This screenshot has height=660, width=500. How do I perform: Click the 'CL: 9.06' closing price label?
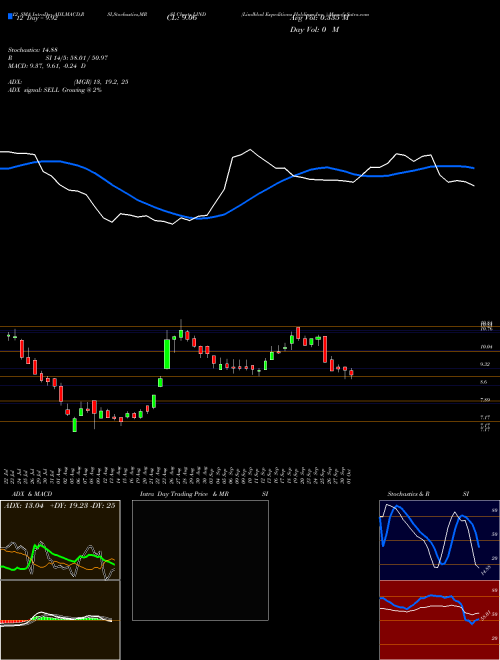[x=182, y=18]
